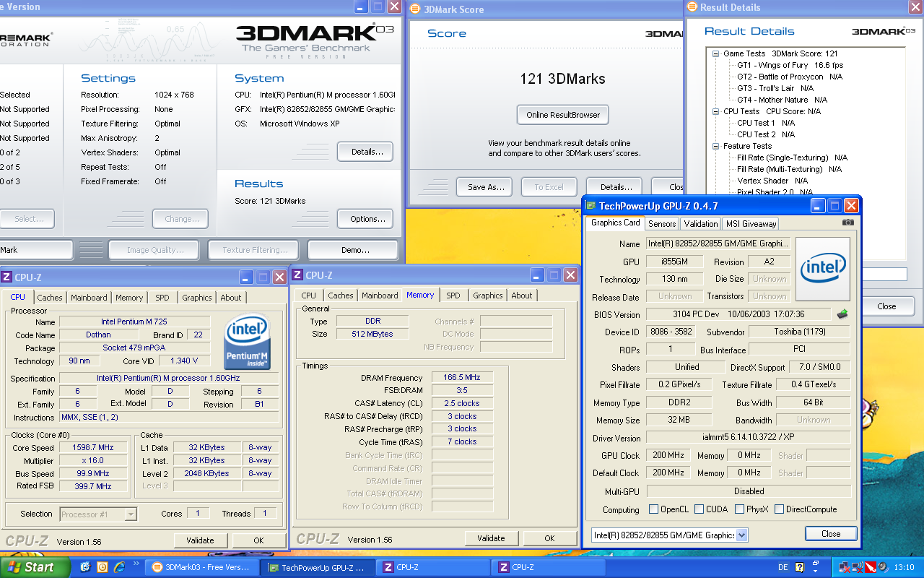Collapse the CPU Tests tree node
Image resolution: width=924 pixels, height=578 pixels.
[715, 111]
